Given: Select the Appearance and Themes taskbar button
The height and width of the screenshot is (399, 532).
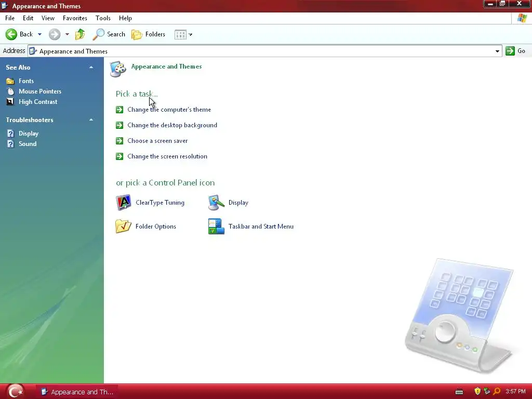Looking at the screenshot, I should pyautogui.click(x=77, y=392).
